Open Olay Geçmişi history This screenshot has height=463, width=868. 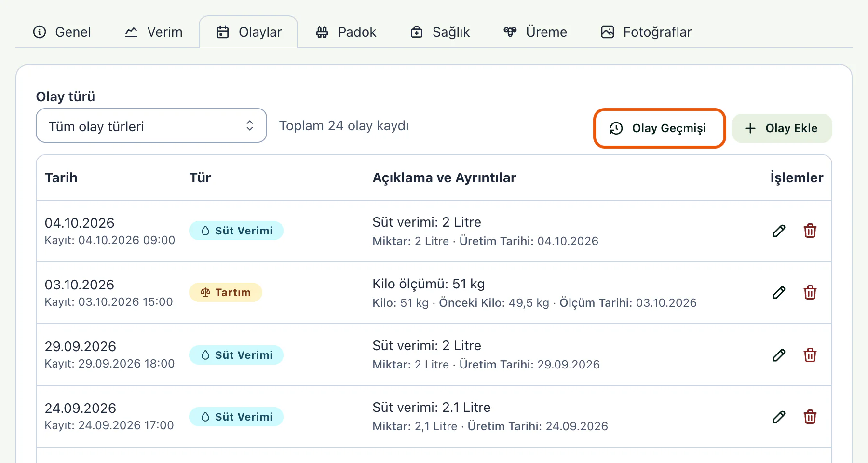tap(659, 128)
